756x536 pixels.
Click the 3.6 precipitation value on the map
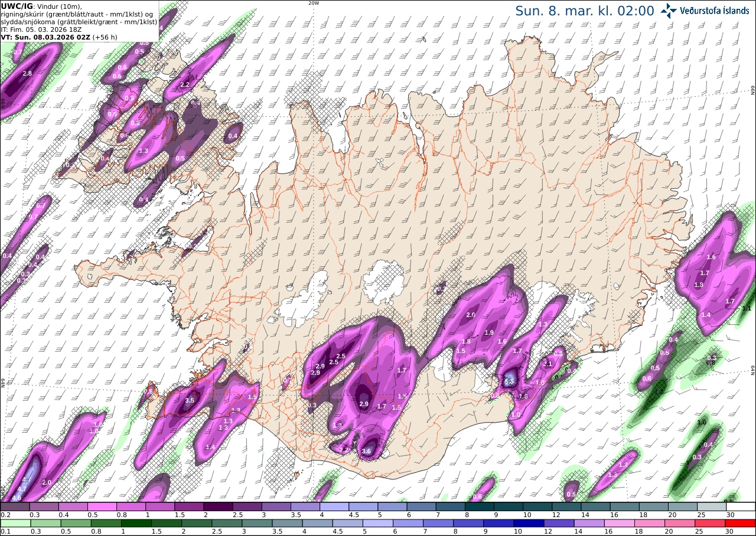coord(366,452)
